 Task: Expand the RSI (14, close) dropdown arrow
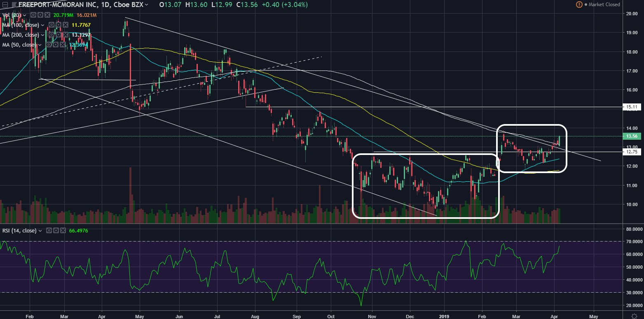[40, 231]
